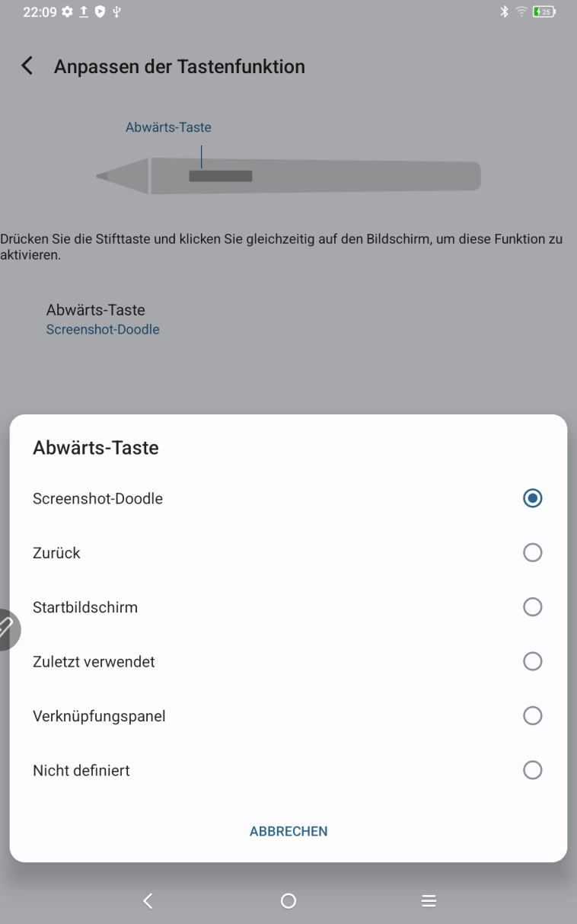Image resolution: width=577 pixels, height=924 pixels.
Task: Tap the Bluetooth icon in status bar
Action: point(505,12)
